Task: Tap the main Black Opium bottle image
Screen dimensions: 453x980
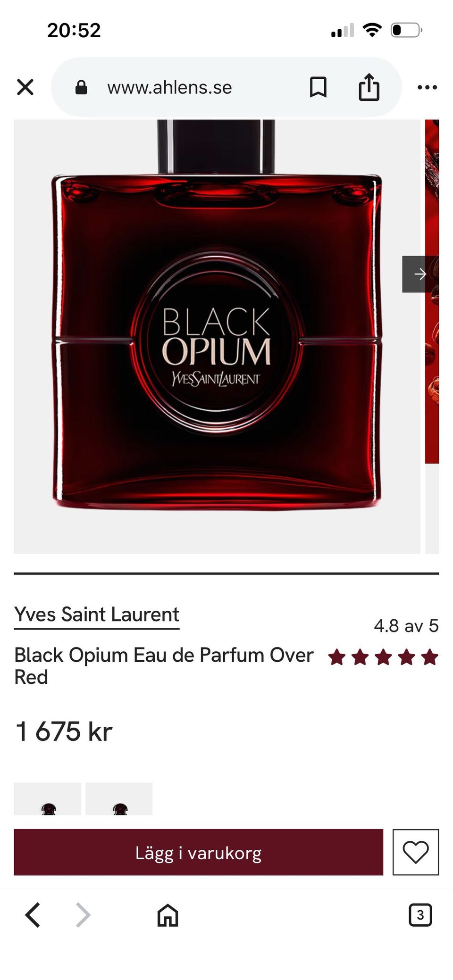Action: [x=217, y=336]
